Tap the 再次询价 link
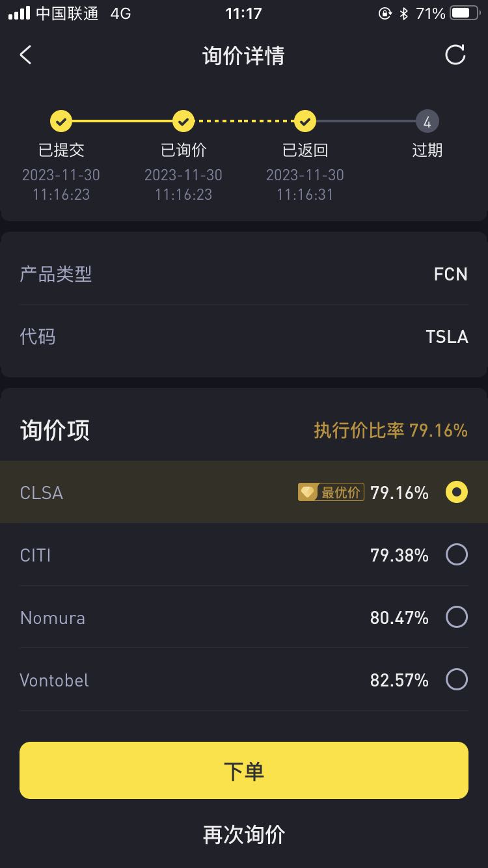The image size is (488, 868). [244, 835]
